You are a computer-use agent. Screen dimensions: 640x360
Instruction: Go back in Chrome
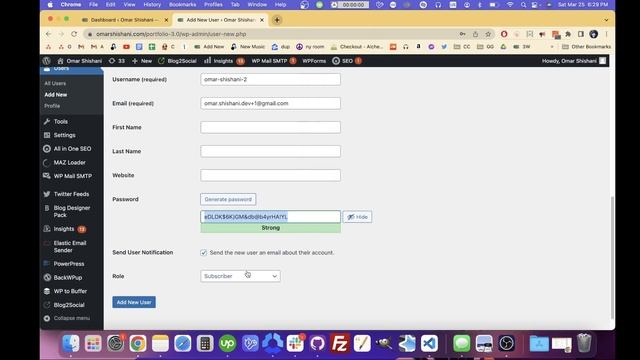tap(49, 34)
